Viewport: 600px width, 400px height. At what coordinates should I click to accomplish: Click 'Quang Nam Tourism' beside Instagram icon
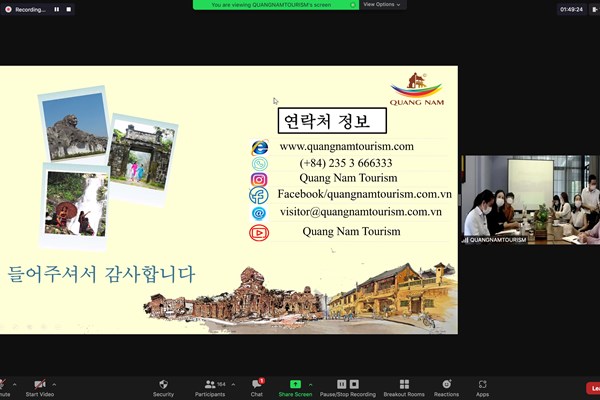point(348,178)
